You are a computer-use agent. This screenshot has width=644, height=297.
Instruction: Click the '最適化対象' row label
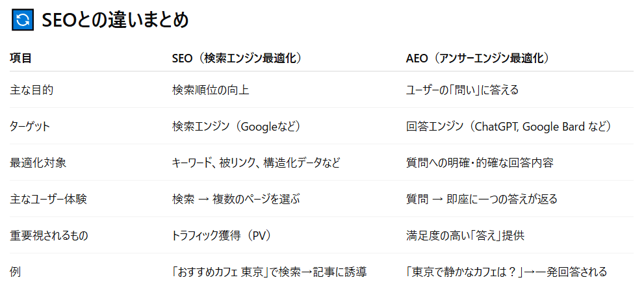pos(38,162)
